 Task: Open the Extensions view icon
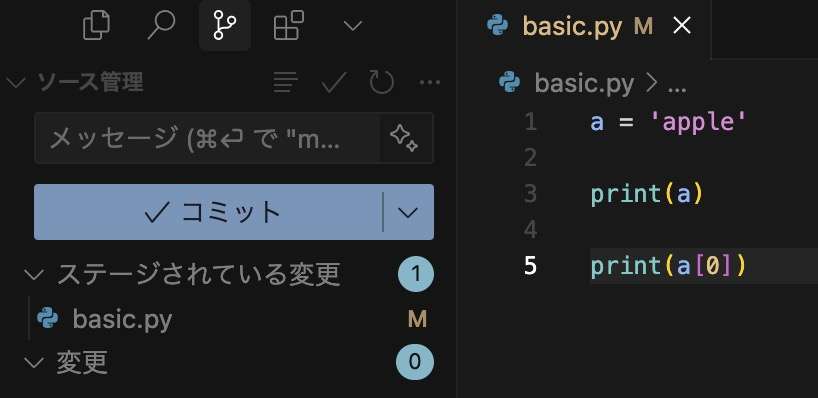click(x=288, y=26)
